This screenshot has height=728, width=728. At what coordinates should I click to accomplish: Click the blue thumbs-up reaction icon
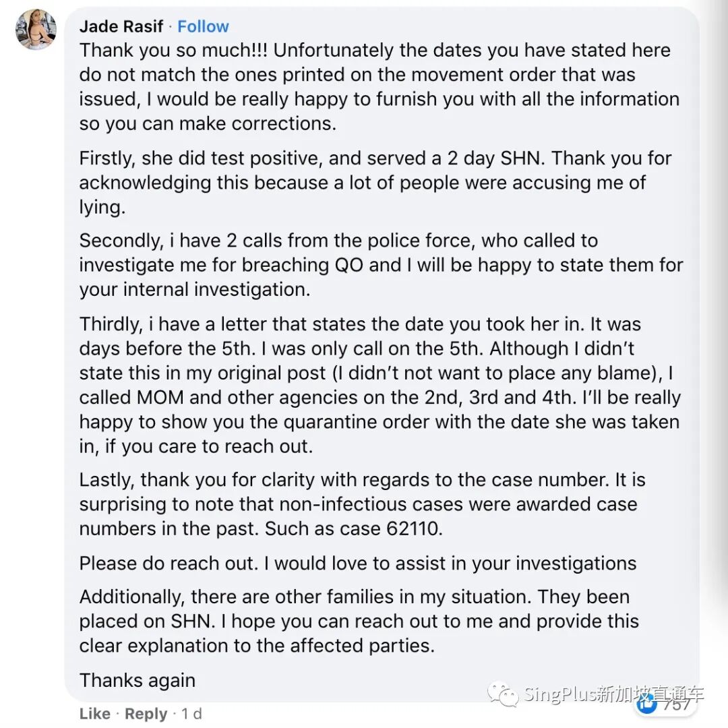pos(647,705)
